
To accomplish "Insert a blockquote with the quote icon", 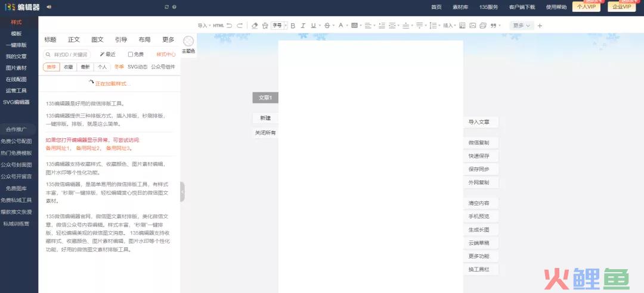I will pos(493,26).
